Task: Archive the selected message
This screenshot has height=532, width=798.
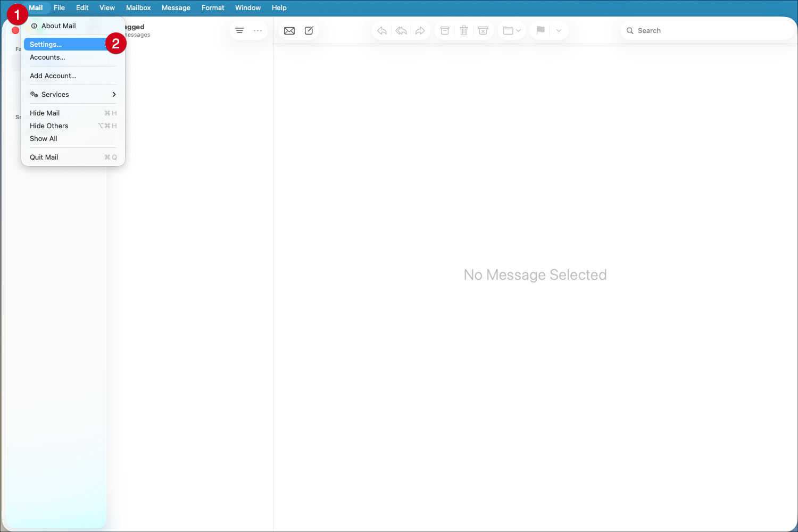Action: tap(444, 30)
